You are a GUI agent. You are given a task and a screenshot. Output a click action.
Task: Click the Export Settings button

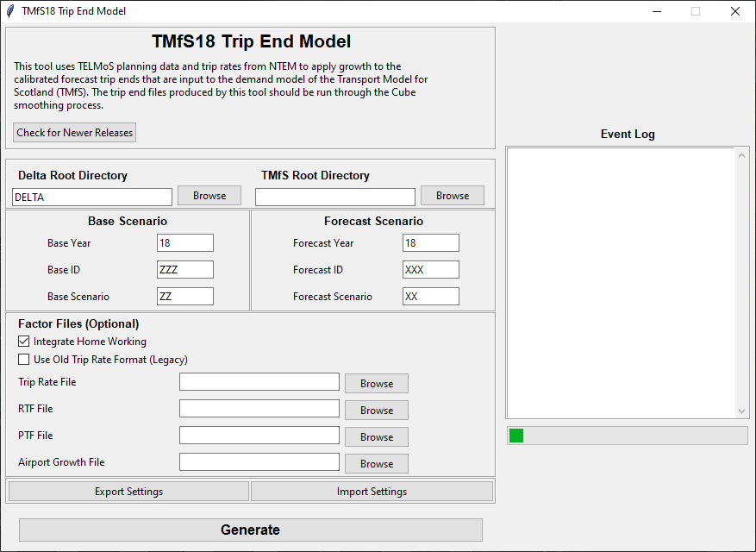point(128,492)
